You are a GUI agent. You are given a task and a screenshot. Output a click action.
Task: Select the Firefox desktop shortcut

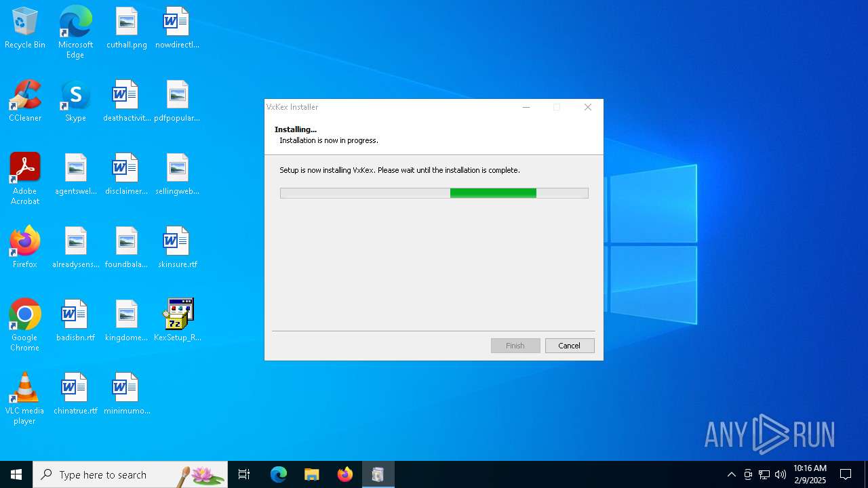[x=25, y=248]
